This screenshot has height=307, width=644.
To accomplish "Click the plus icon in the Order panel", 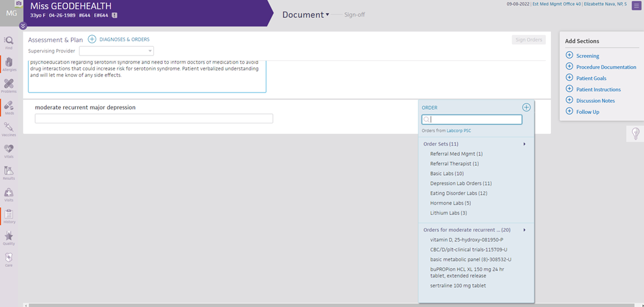I will pyautogui.click(x=526, y=107).
